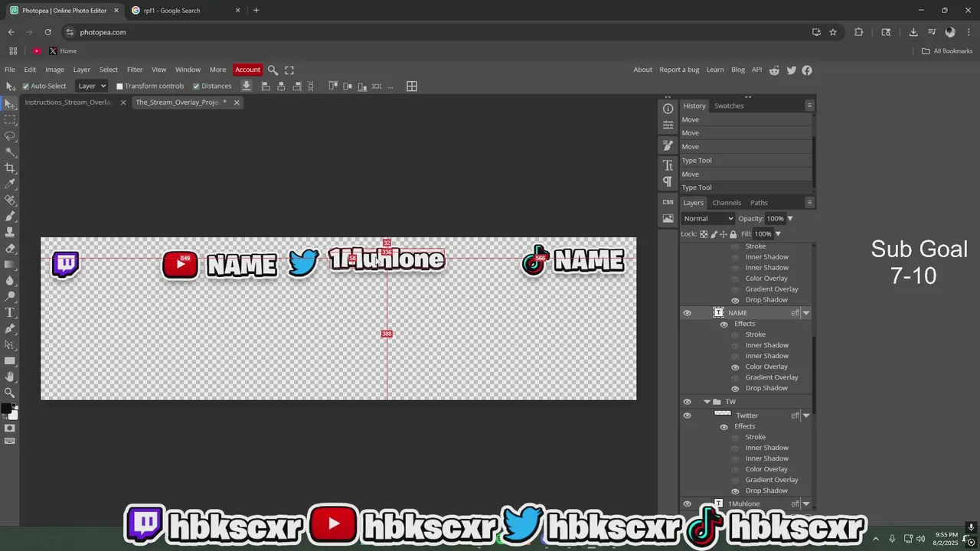Click the download arrow icon in options bar
Screen dimensions: 980x551
(x=247, y=86)
